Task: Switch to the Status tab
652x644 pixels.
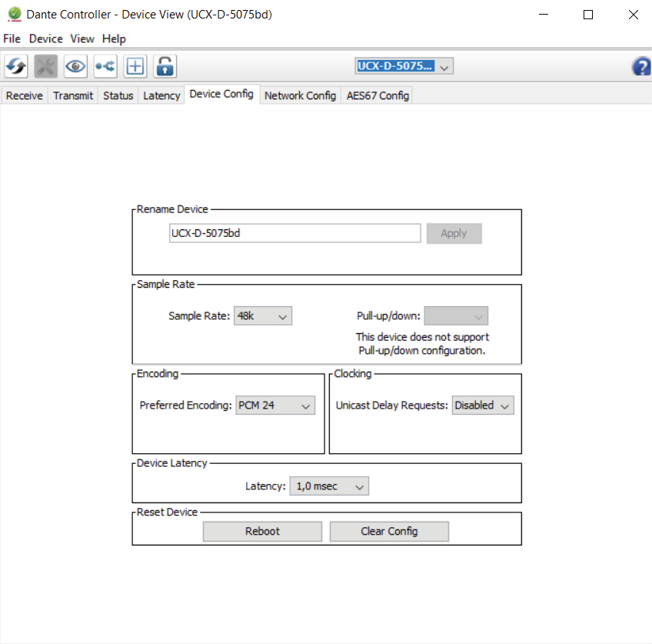Action: pos(118,95)
